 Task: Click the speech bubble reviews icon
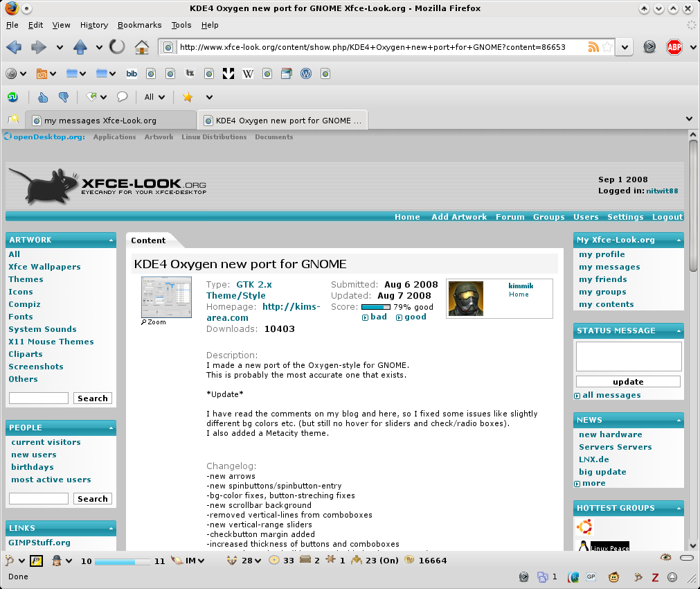[x=122, y=97]
